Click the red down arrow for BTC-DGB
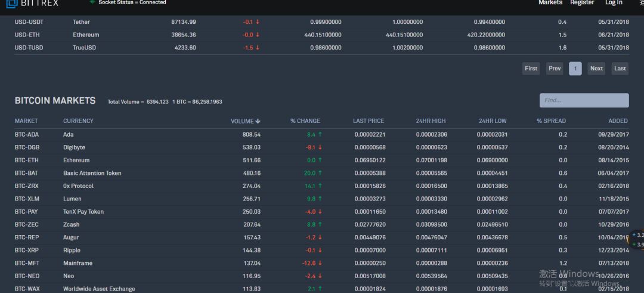The height and width of the screenshot is (293, 644). tap(320, 147)
